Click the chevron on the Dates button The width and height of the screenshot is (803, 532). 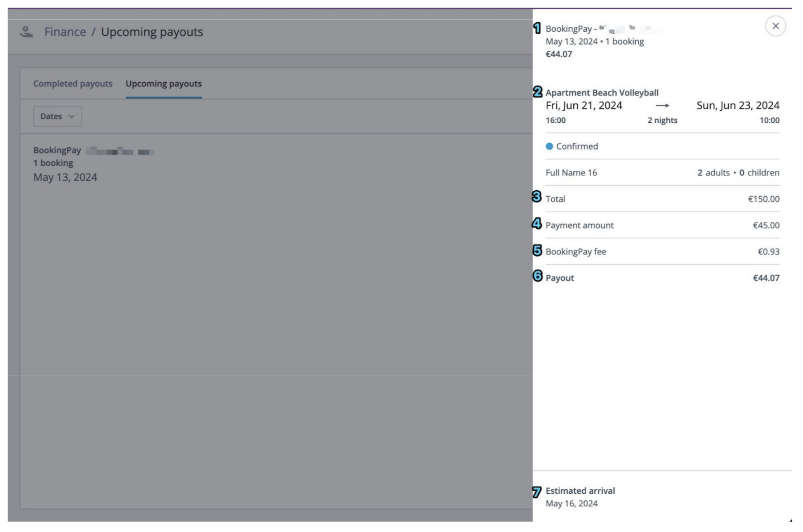[71, 116]
